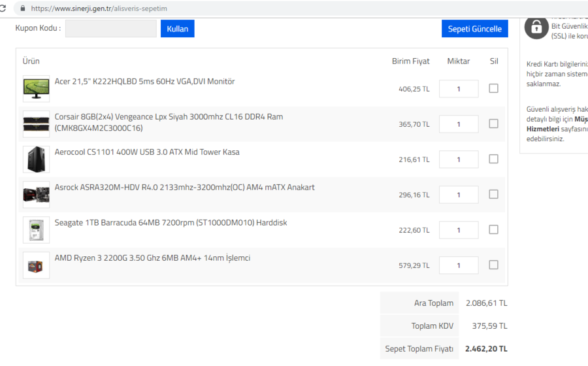Viewport: 588px width, 366px height.
Task: Open the Corsair 8GB Vengeance Lpx Ram link
Action: point(169,122)
